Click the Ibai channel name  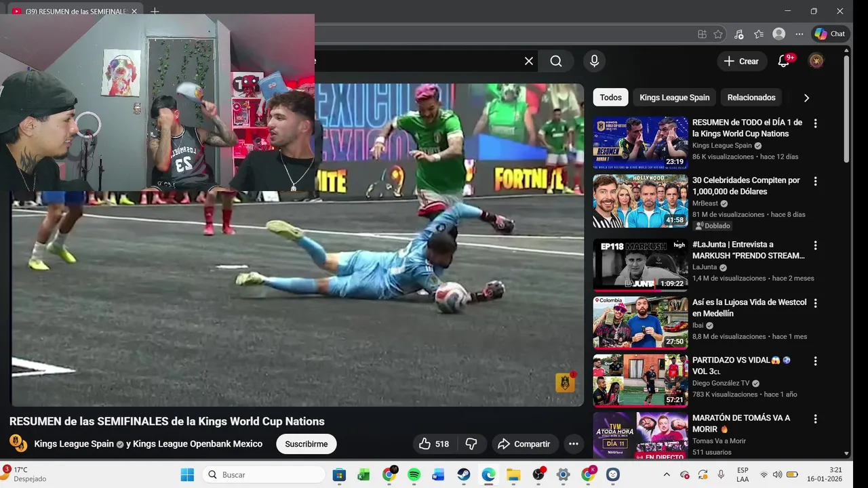[698, 325]
